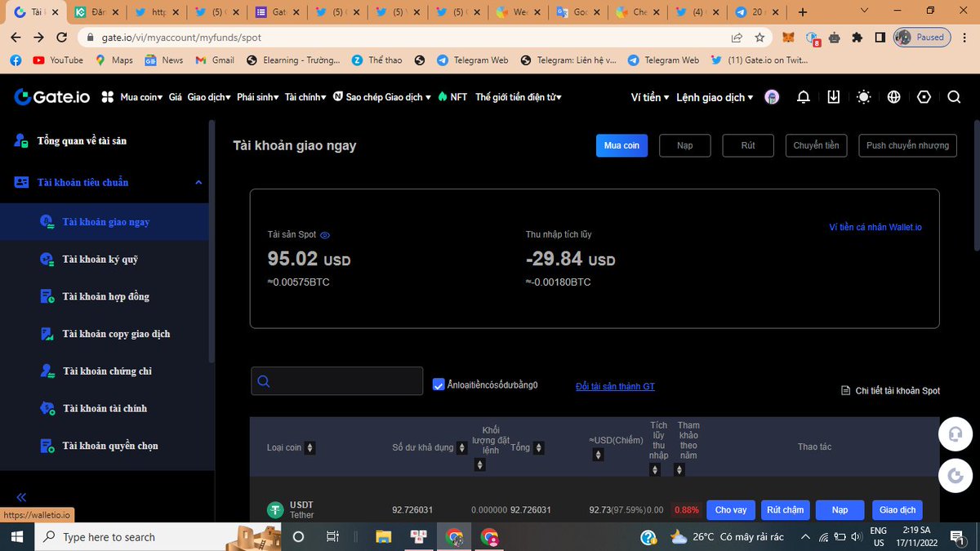Click the blue Mua coin button
The image size is (980, 551).
pos(621,145)
